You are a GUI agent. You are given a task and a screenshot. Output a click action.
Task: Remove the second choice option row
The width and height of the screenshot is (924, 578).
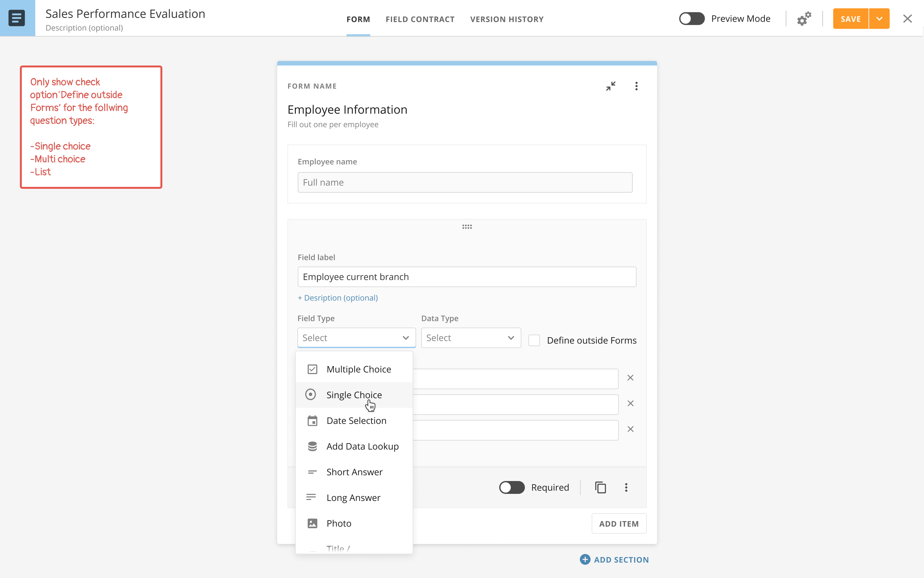pos(630,403)
